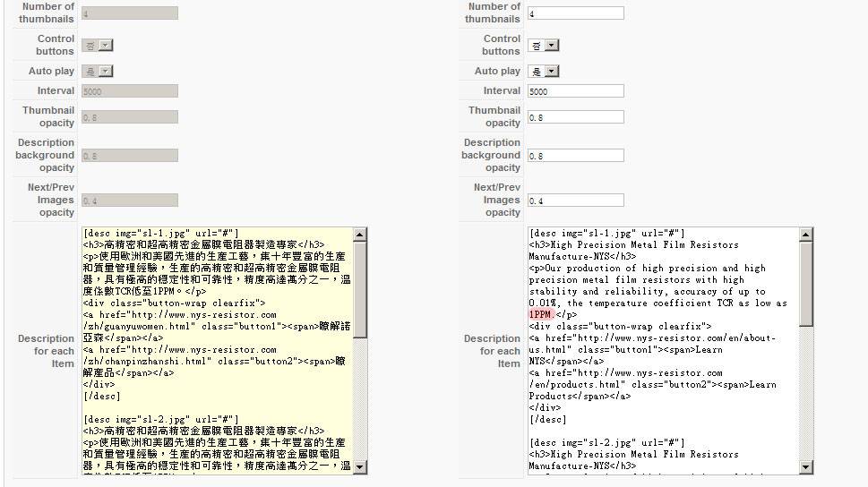The width and height of the screenshot is (868, 487).
Task: Click the editable Number of thumbnails field
Action: [575, 13]
